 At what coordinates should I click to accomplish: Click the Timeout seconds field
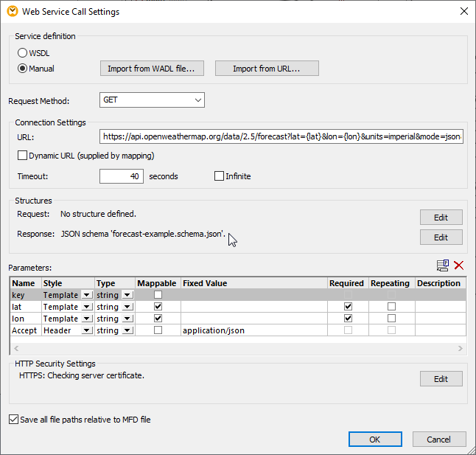coord(121,176)
